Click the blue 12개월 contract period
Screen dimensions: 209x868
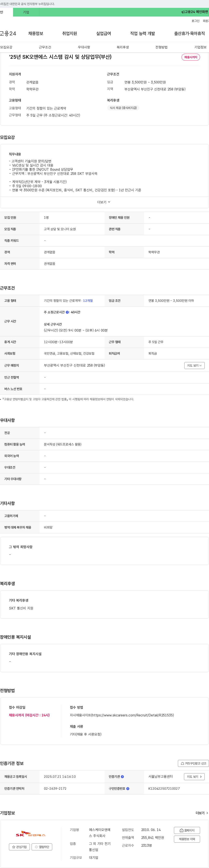88,300
